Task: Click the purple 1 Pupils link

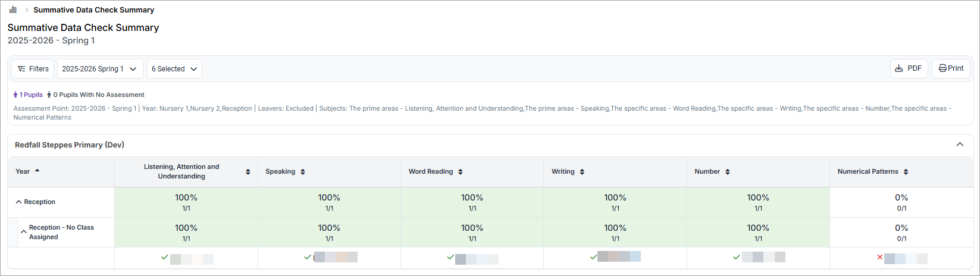Action: click(x=29, y=95)
